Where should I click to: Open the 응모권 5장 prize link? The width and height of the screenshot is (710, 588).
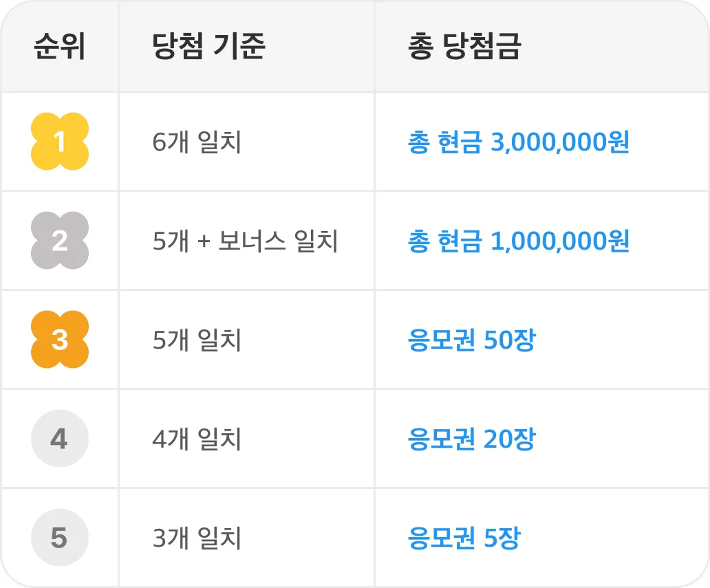point(464,538)
